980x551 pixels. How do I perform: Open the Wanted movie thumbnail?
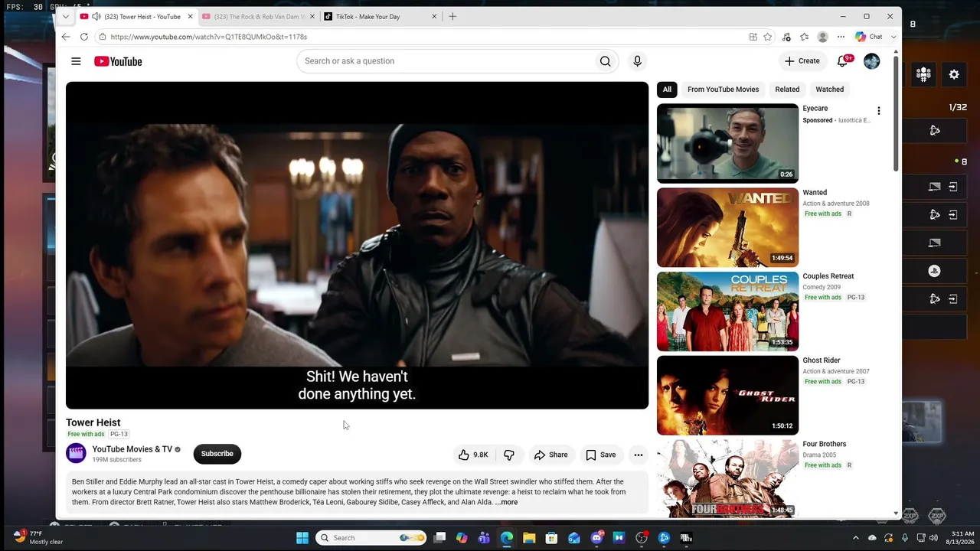click(x=727, y=227)
